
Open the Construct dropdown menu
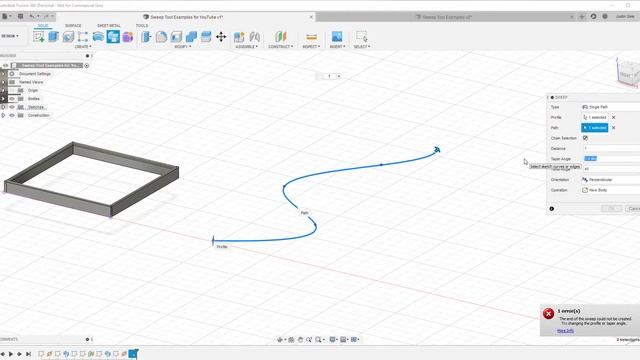click(280, 47)
